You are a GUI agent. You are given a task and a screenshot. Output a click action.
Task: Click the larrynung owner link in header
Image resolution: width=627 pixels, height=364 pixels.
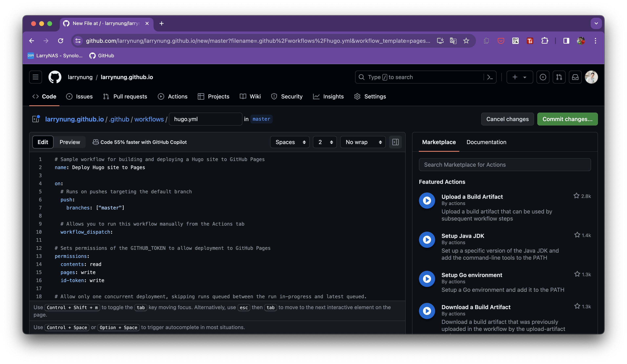(x=80, y=77)
